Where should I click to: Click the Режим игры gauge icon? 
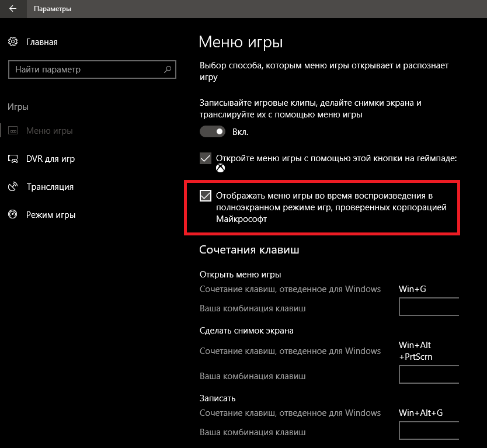pos(13,215)
